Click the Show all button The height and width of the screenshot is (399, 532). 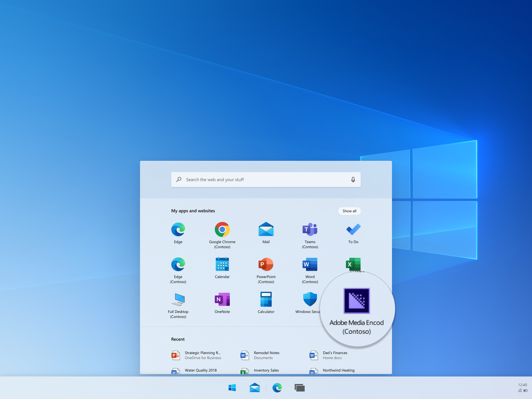coord(349,211)
